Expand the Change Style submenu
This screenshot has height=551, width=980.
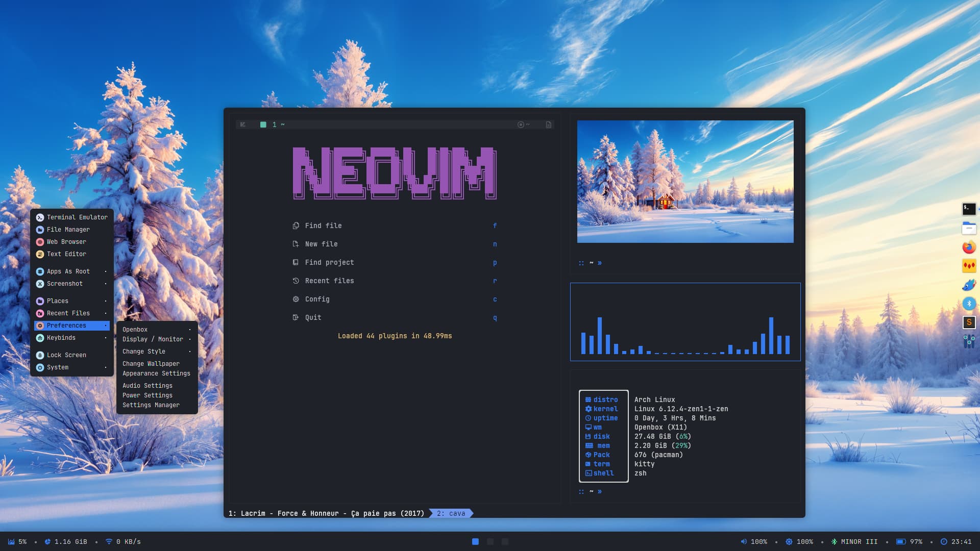[157, 352]
